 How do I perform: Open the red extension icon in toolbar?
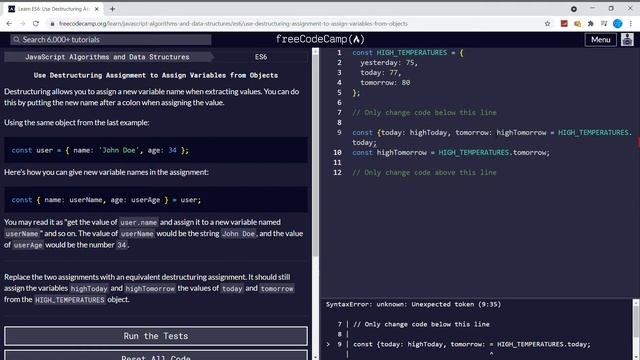[564, 24]
